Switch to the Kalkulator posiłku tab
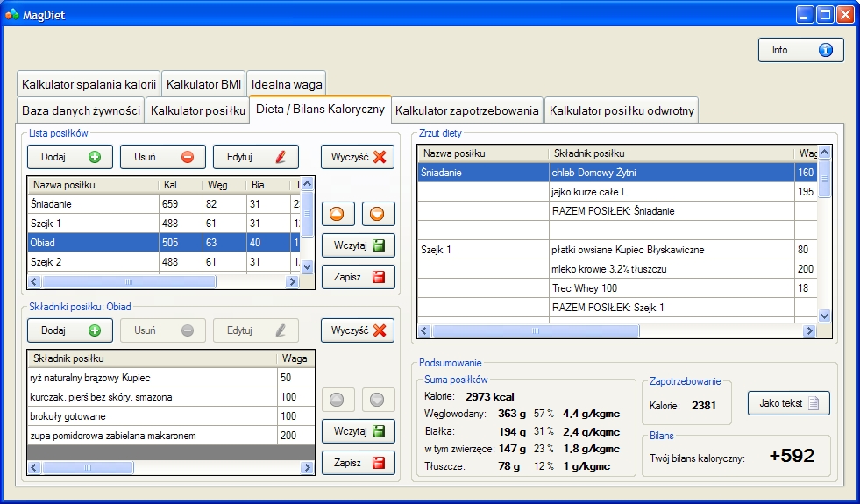 click(197, 110)
